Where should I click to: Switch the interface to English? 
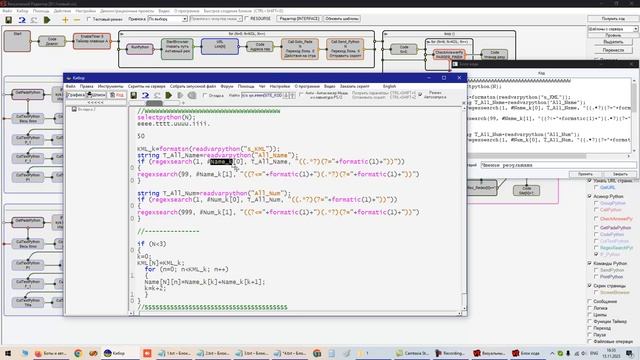pos(389,87)
